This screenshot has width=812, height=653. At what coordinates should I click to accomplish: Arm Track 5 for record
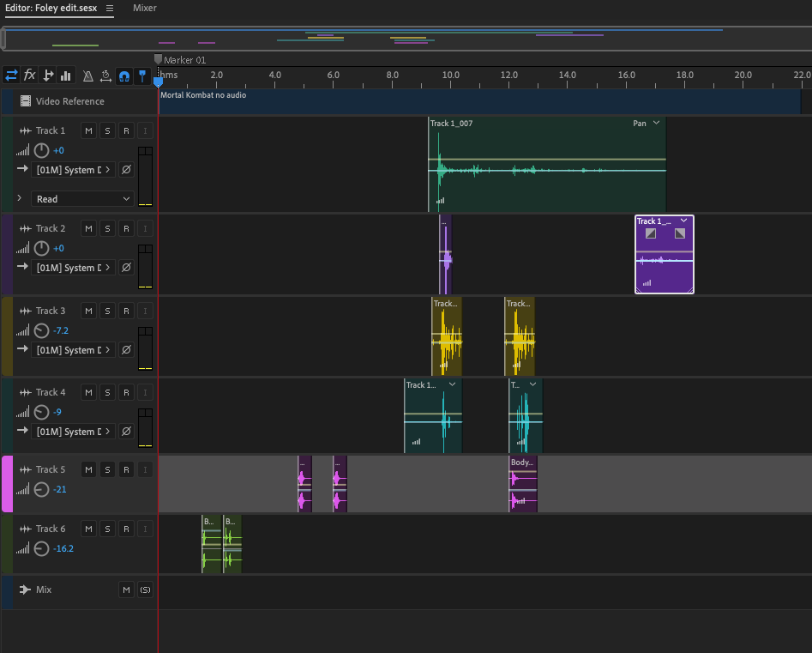(x=126, y=470)
